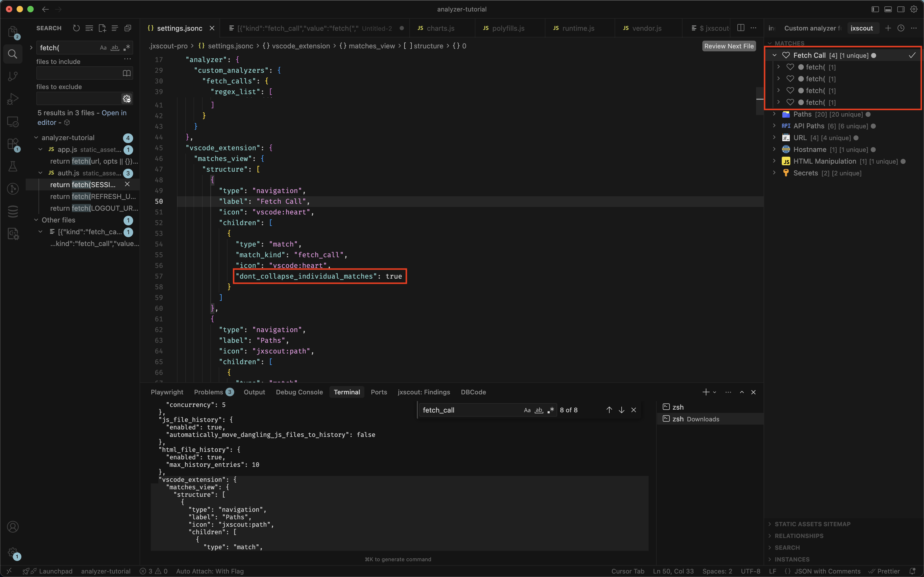Maximize panel size chevron
924x577 pixels.
[742, 392]
